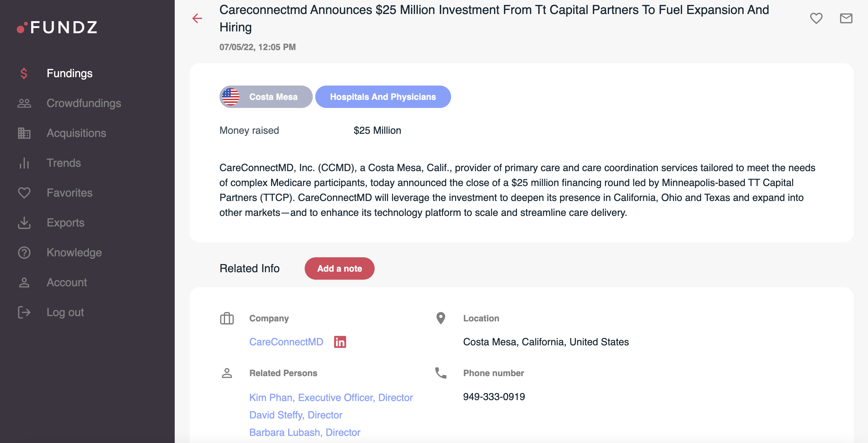This screenshot has height=443, width=868.
Task: Open David Steffy, Director link
Action: pyautogui.click(x=296, y=415)
